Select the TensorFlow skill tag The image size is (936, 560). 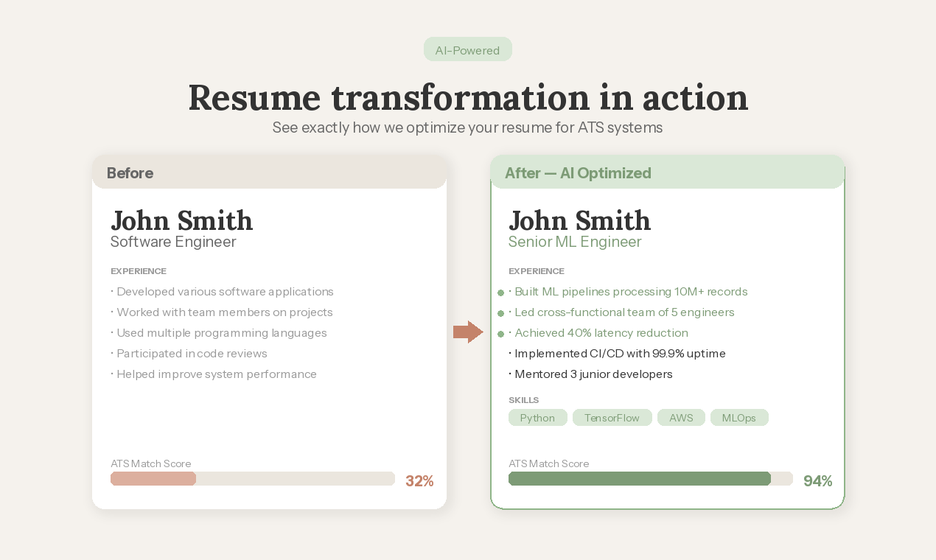[x=612, y=417]
